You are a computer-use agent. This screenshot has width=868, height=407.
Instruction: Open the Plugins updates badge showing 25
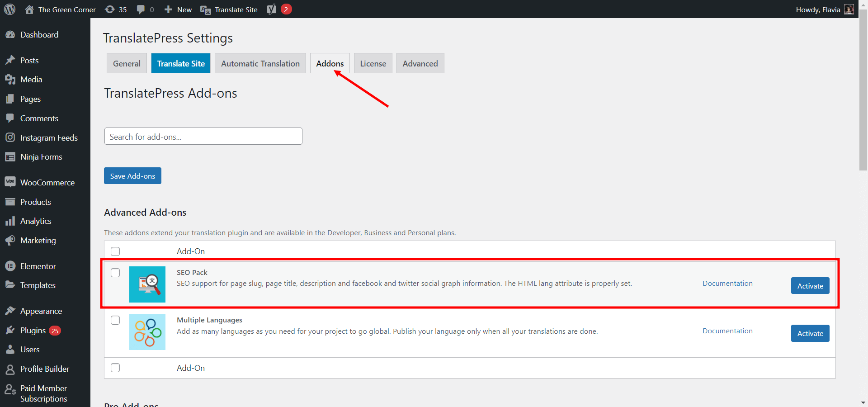tap(55, 331)
